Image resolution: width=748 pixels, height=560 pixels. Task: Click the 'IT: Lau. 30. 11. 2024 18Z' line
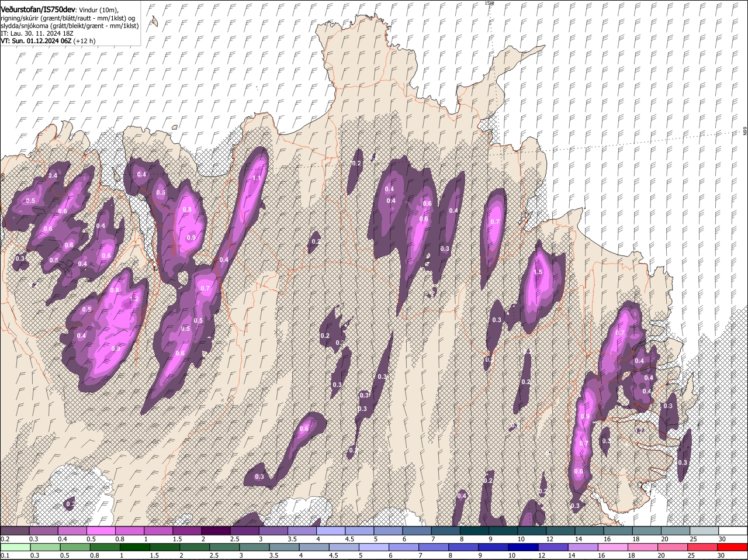point(37,33)
